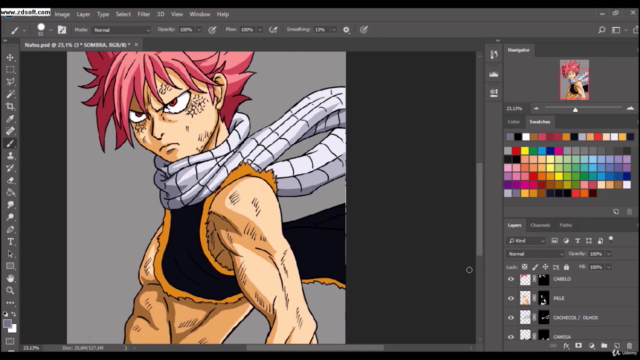Select the Smudge tool

tap(10, 204)
